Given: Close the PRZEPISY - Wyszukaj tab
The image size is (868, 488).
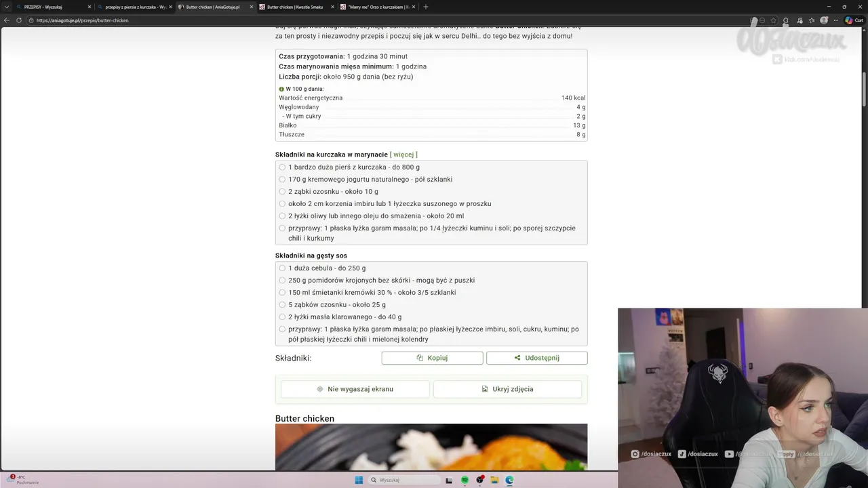Looking at the screenshot, I should [89, 7].
